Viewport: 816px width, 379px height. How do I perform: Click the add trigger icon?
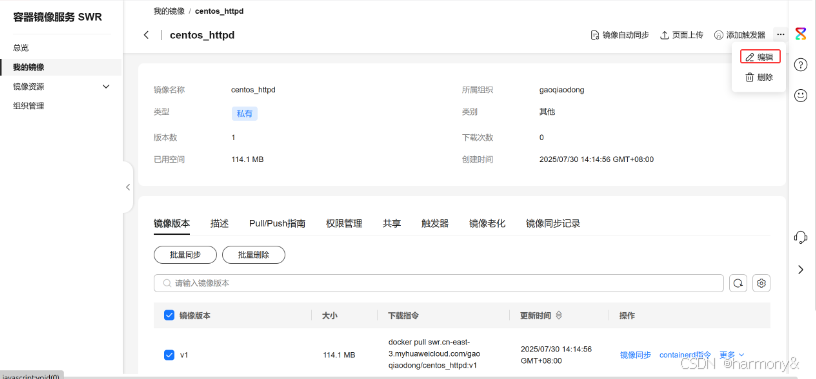pos(719,35)
